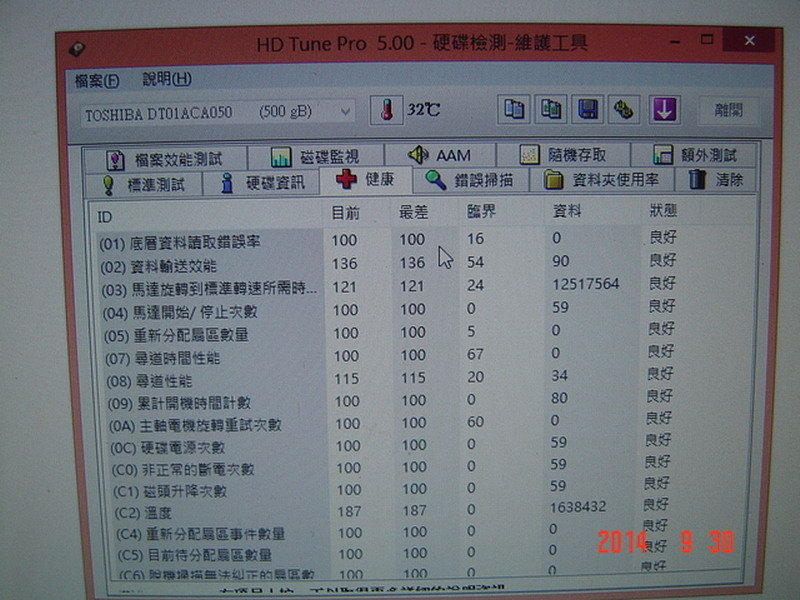
Task: Click the data value 12517564
Action: click(x=586, y=284)
